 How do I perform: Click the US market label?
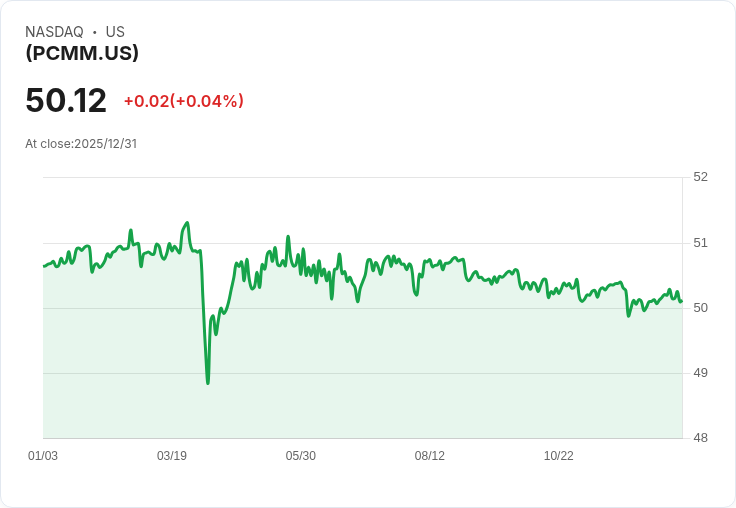[115, 32]
